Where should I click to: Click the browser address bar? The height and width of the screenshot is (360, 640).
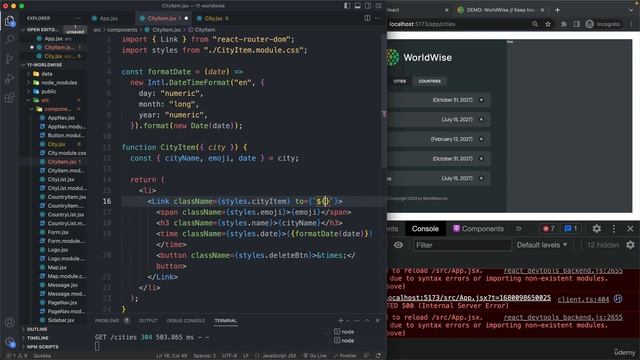(x=457, y=24)
